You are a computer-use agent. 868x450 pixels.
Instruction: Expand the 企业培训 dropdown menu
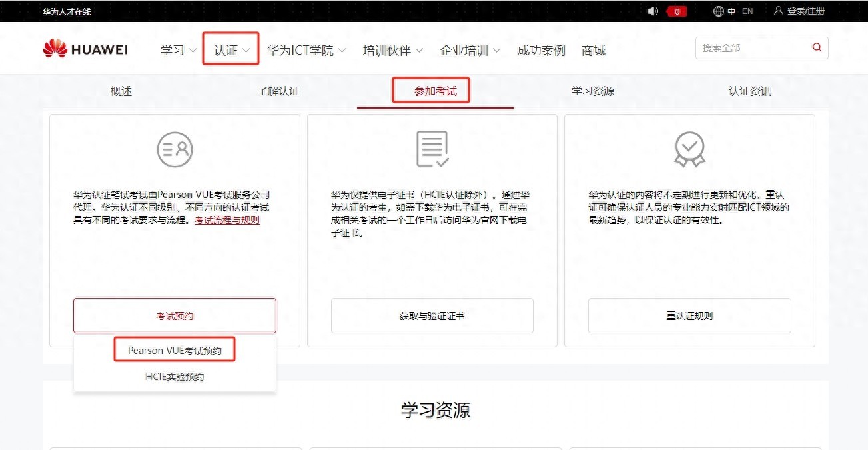470,50
